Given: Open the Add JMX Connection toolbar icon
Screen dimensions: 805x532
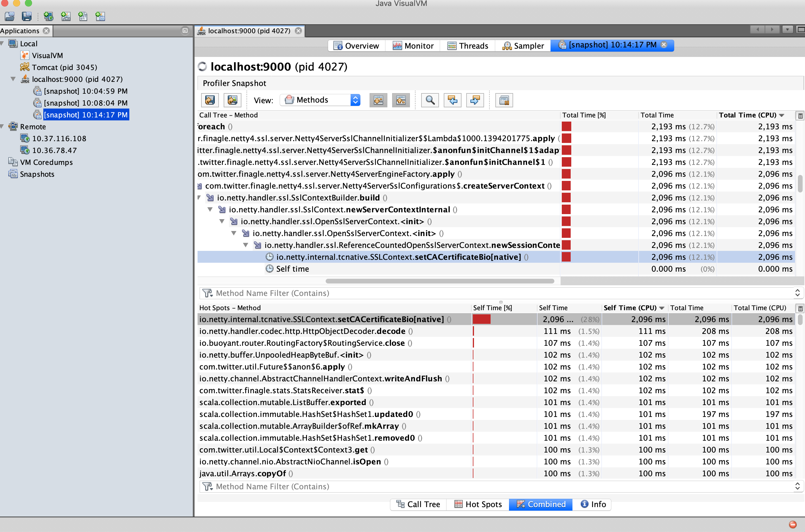Looking at the screenshot, I should click(x=66, y=16).
